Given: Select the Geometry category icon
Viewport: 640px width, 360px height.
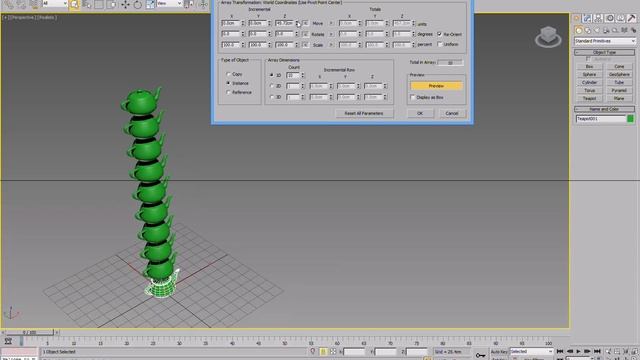Looking at the screenshot, I should pos(578,30).
